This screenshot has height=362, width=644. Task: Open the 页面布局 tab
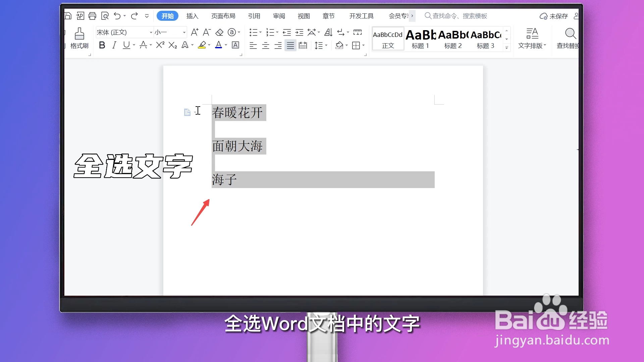coord(223,16)
